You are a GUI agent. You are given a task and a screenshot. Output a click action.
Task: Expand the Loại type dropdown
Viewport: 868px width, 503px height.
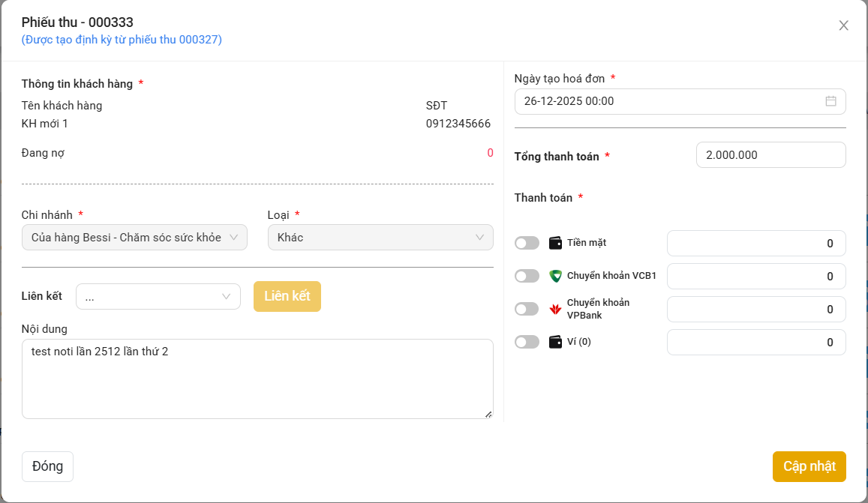(380, 238)
